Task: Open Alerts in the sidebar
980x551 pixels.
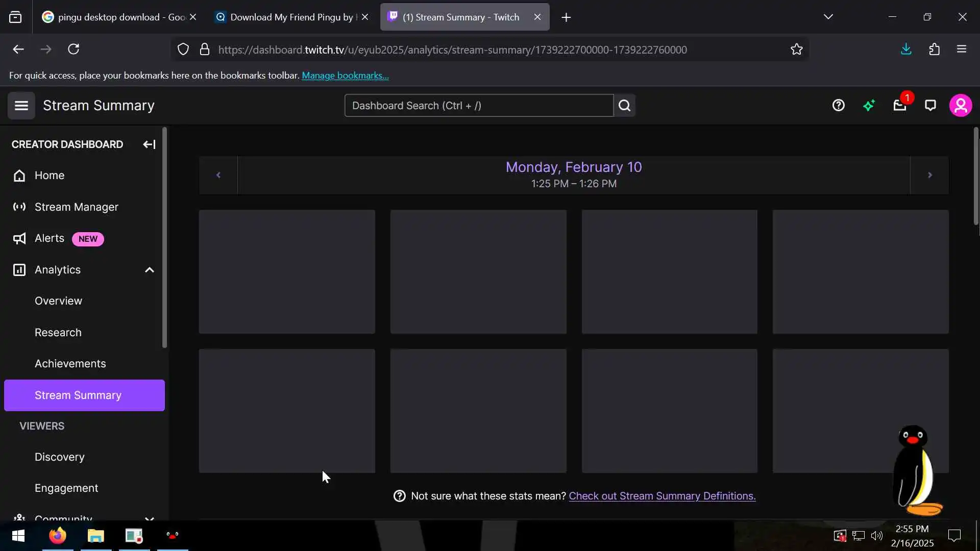Action: point(50,238)
